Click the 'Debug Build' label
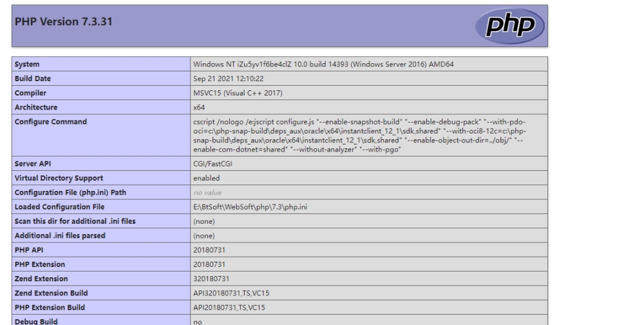 [x=36, y=322]
